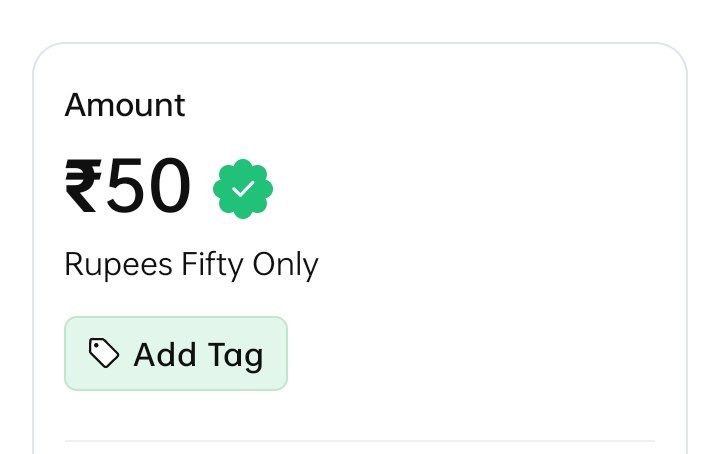Image resolution: width=720 pixels, height=454 pixels.
Task: Tap the Rupees Fifty Only text
Action: click(191, 265)
